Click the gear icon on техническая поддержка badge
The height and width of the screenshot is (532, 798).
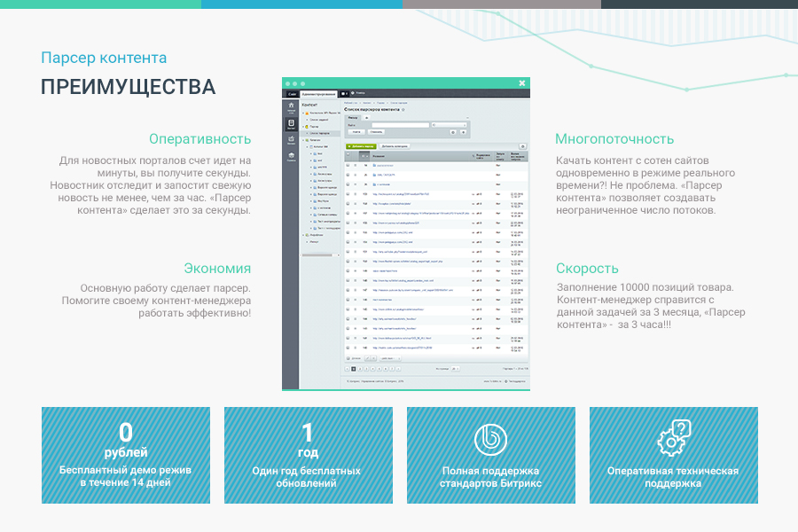673,442
